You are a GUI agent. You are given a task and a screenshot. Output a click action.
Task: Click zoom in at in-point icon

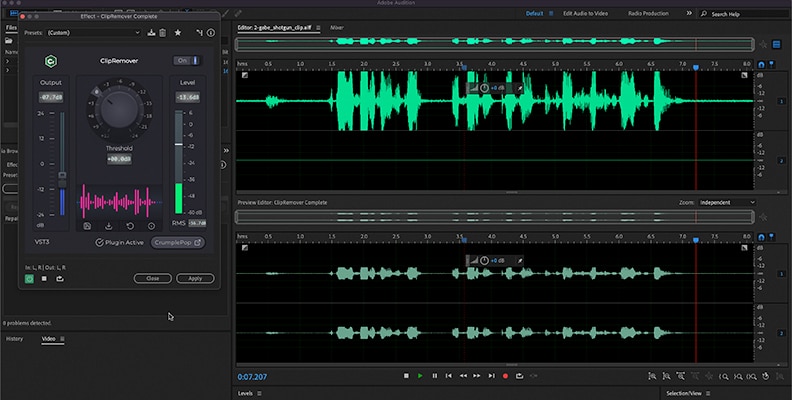pos(723,376)
